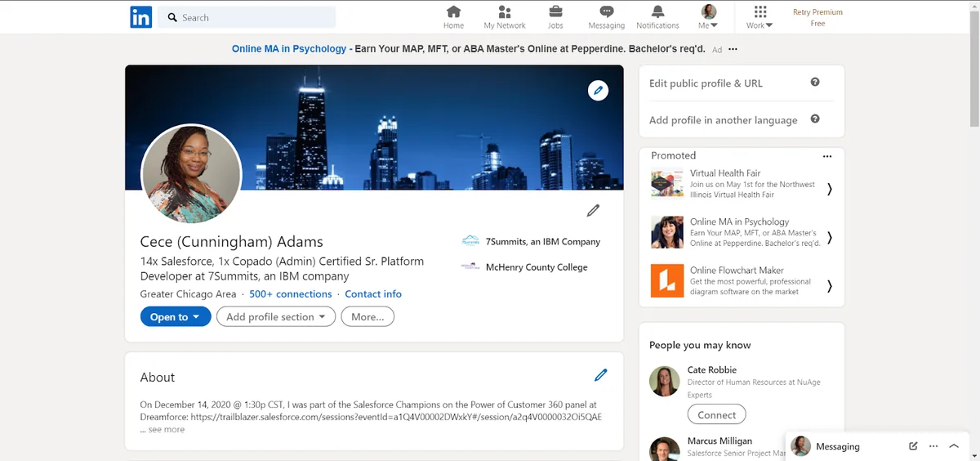The height and width of the screenshot is (461, 980).
Task: Compose a new message icon
Action: (x=913, y=446)
